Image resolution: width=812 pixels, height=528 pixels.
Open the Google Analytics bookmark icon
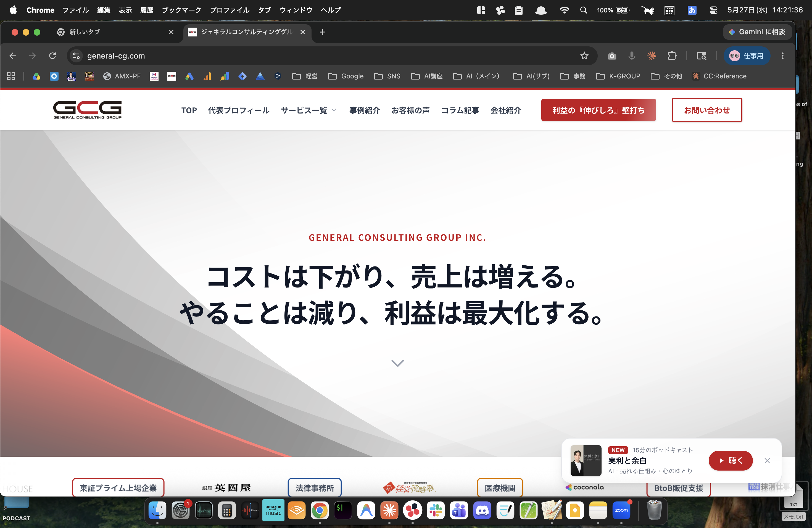pyautogui.click(x=207, y=76)
